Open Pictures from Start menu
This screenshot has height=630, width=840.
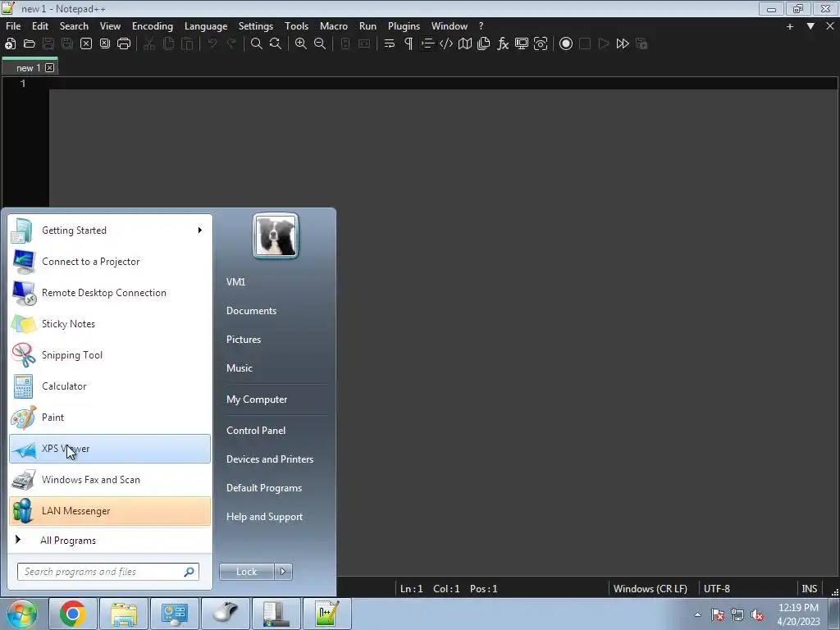click(244, 340)
